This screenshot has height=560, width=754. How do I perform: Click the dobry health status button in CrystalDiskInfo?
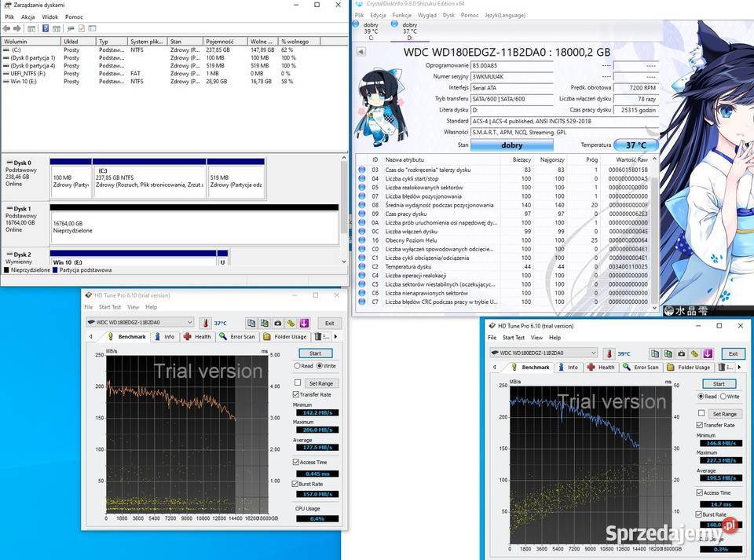pos(511,145)
